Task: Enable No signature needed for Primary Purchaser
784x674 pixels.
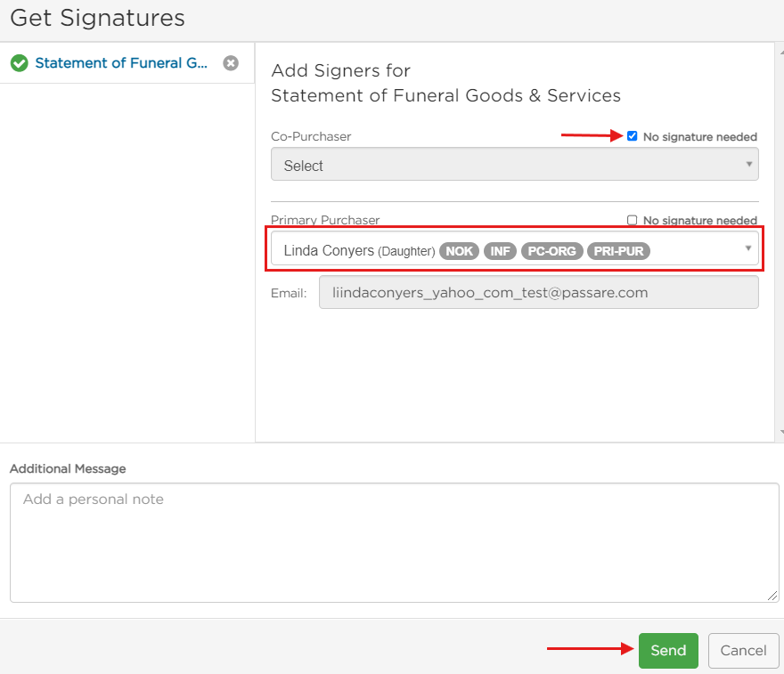Action: 632,220
